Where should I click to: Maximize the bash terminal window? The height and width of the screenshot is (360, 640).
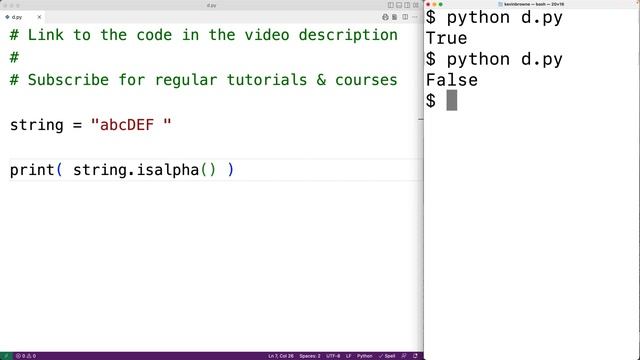[x=441, y=4]
